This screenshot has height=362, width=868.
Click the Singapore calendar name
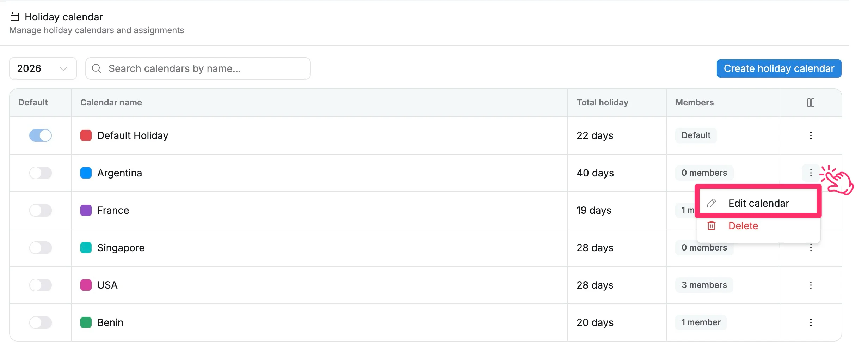tap(121, 248)
